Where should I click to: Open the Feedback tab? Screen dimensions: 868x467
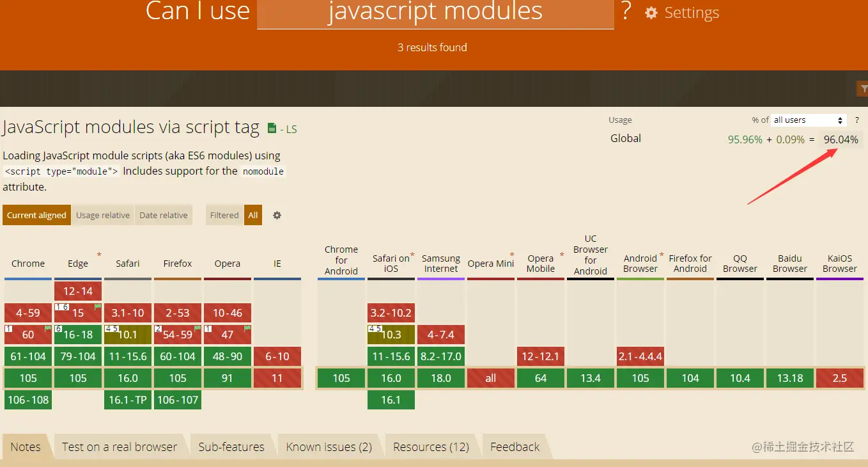(515, 447)
